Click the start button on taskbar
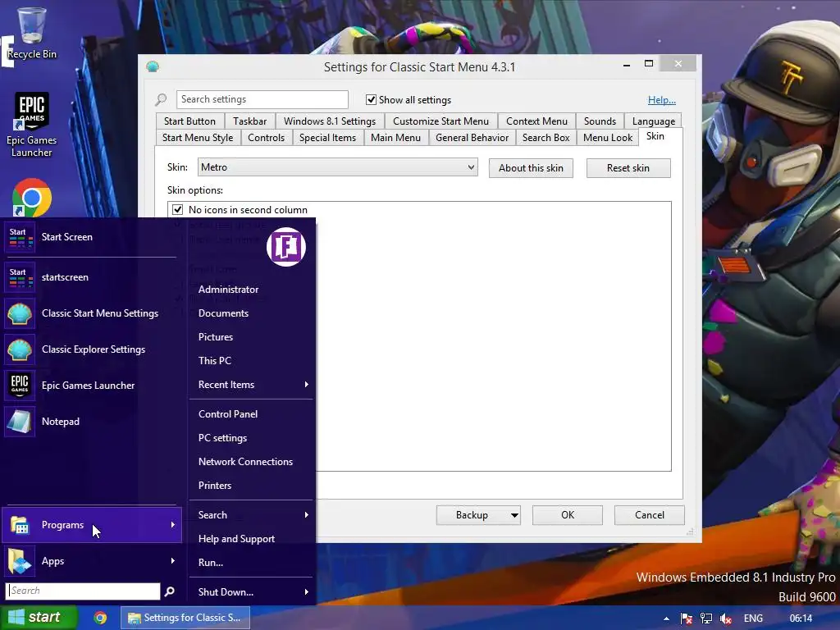840x630 pixels. click(39, 617)
